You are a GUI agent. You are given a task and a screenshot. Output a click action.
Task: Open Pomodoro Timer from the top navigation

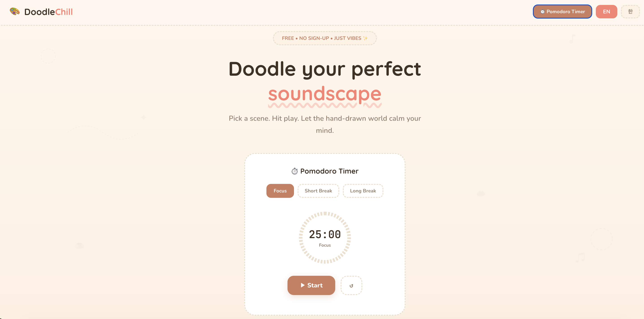pos(562,11)
